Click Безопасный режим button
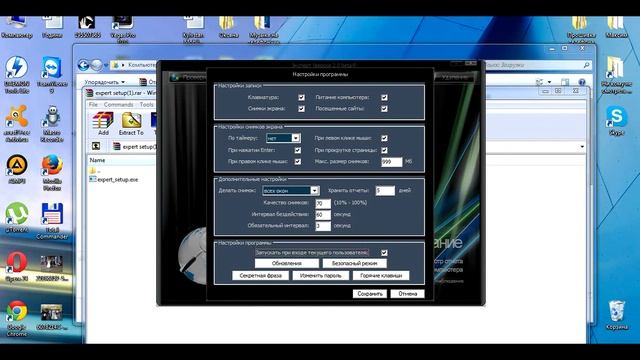This screenshot has width=640, height=360. coord(354,263)
